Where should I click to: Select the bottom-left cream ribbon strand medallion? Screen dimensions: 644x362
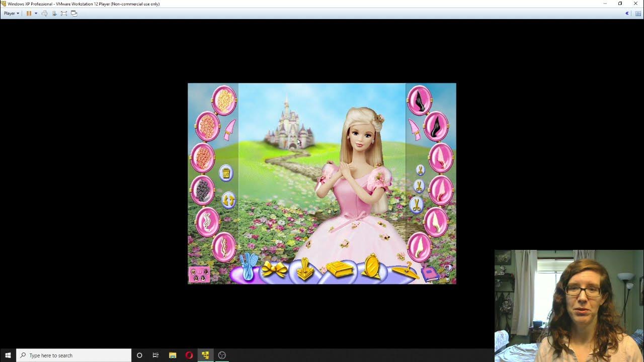pyautogui.click(x=224, y=247)
